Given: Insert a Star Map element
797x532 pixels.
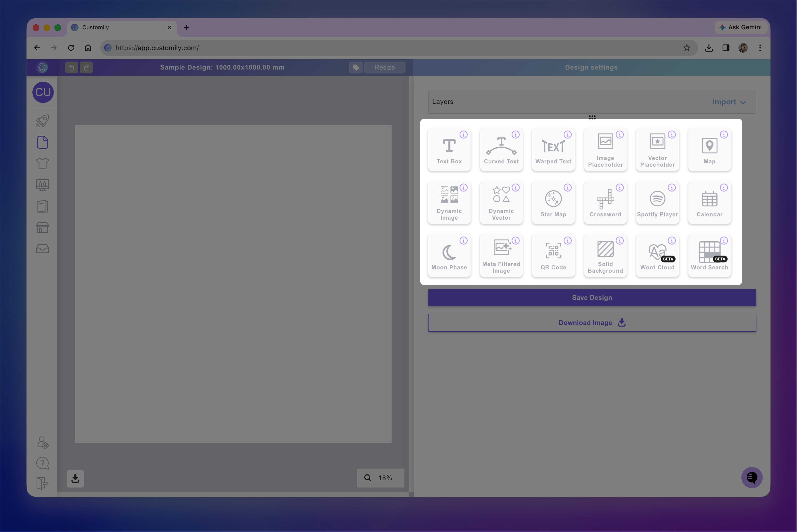Looking at the screenshot, I should pyautogui.click(x=553, y=203).
